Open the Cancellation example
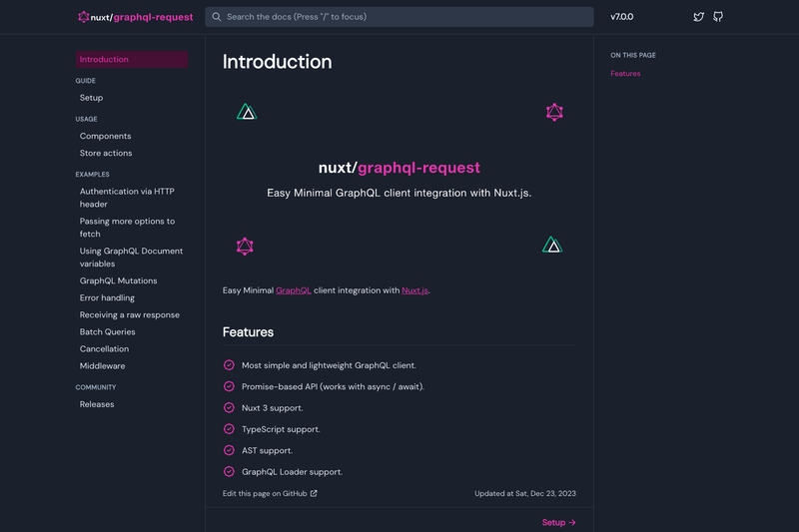Image resolution: width=799 pixels, height=532 pixels. click(x=104, y=348)
